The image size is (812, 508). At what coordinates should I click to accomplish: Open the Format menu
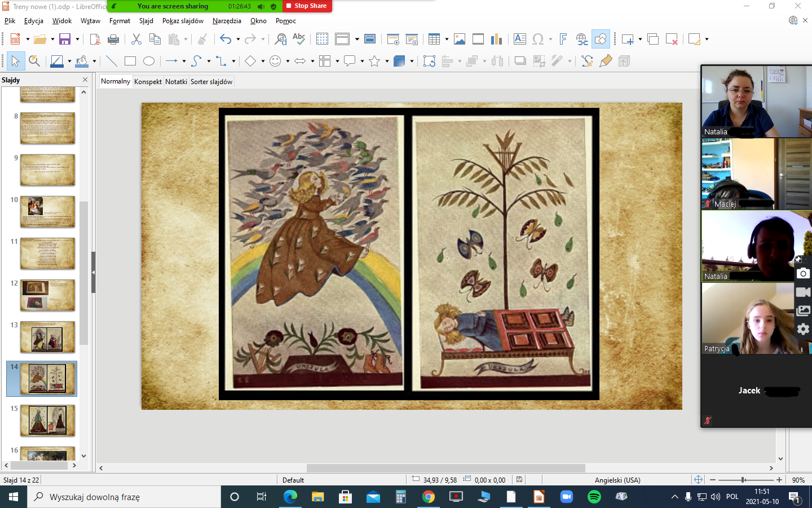tap(120, 21)
